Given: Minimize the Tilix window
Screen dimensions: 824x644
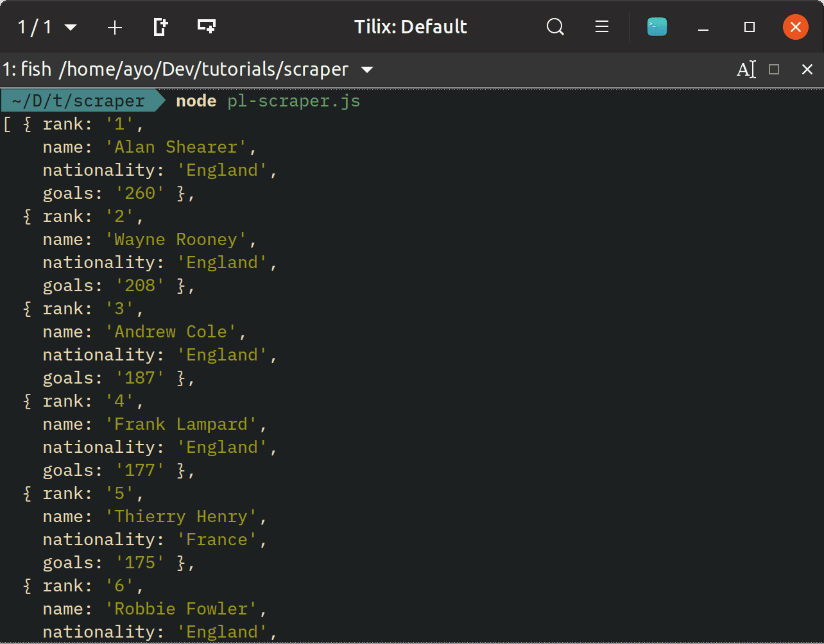Looking at the screenshot, I should coord(703,27).
